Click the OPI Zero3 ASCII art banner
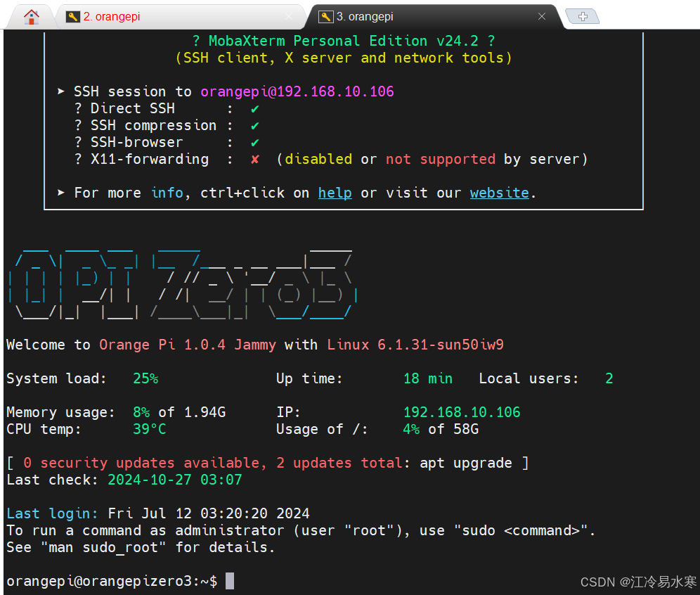The height and width of the screenshot is (595, 700). (183, 283)
